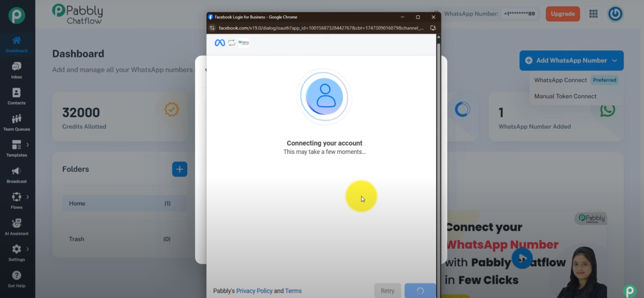
Task: Click the masked WhatsApp Number value
Action: (x=519, y=14)
